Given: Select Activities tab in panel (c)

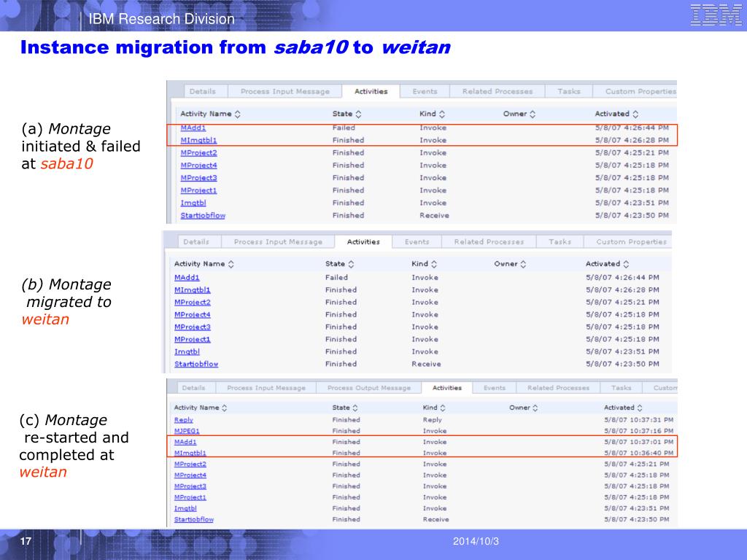Looking at the screenshot, I should (x=447, y=388).
